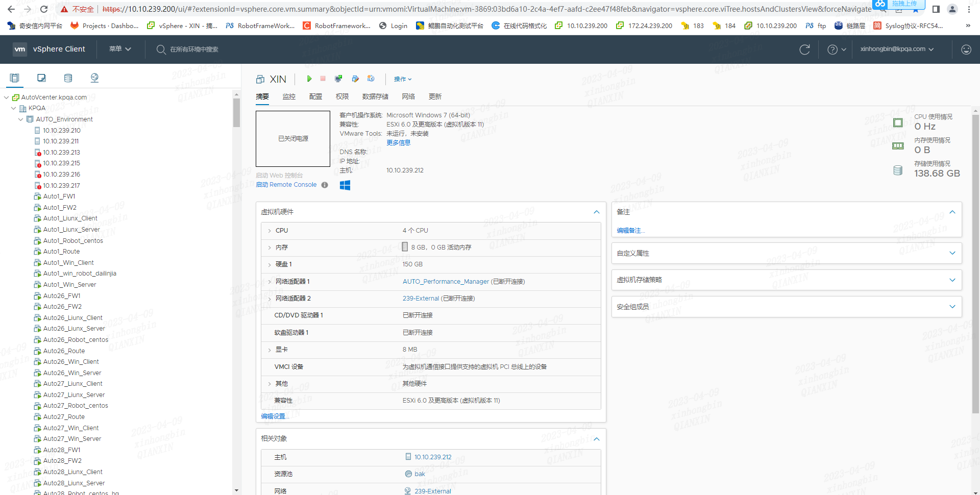This screenshot has height=495, width=980.
Task: Select host 10.10.239.213 in tree
Action: coord(61,153)
